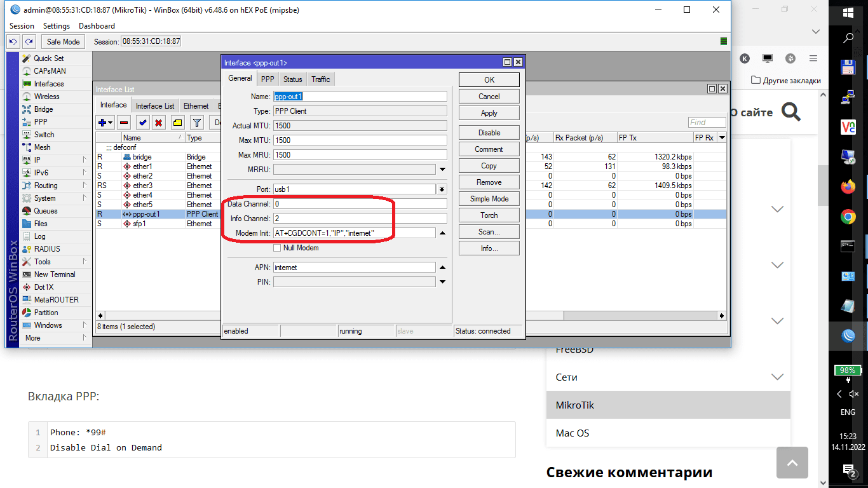This screenshot has width=868, height=488.
Task: Click the blue checkmark enable icon
Action: coord(142,123)
